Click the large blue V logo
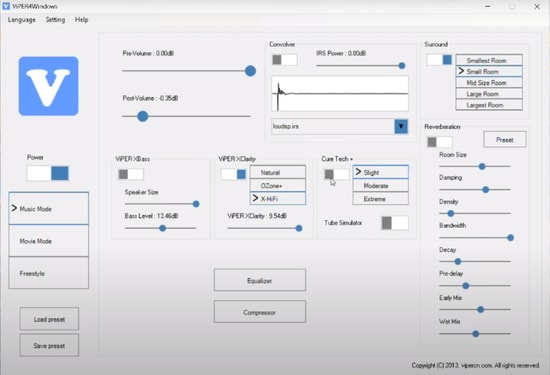This screenshot has width=550, height=375. [48, 86]
